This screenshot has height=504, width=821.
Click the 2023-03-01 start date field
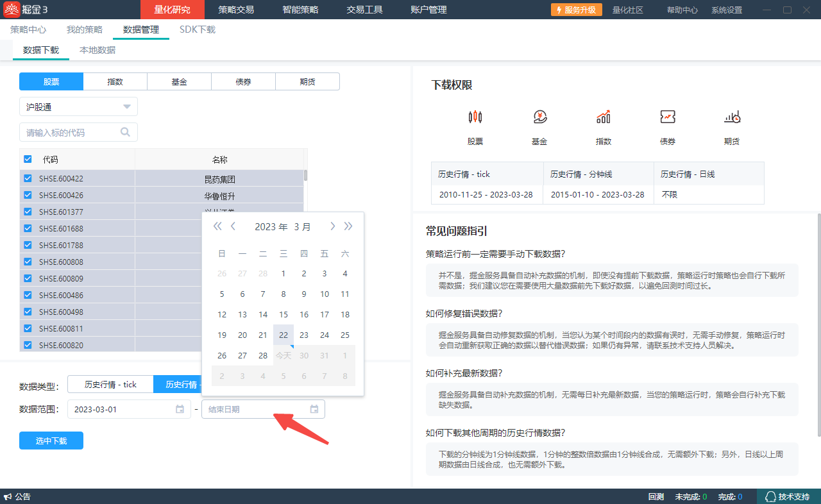129,409
